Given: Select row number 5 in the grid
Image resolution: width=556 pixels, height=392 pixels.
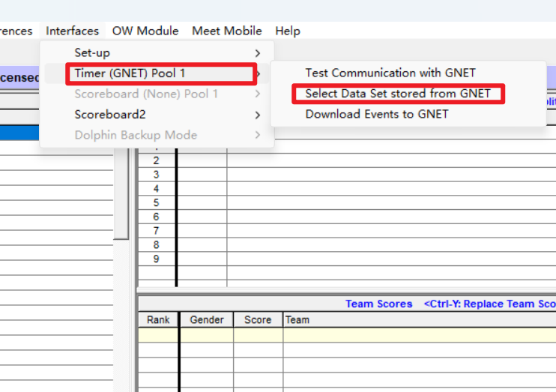Looking at the screenshot, I should [x=156, y=203].
